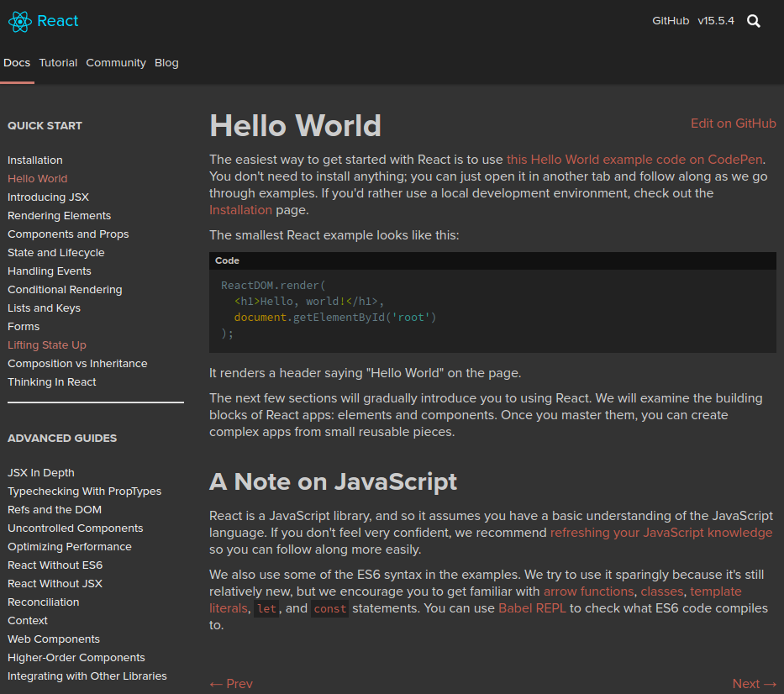Select Hello World in the sidebar

tap(38, 178)
